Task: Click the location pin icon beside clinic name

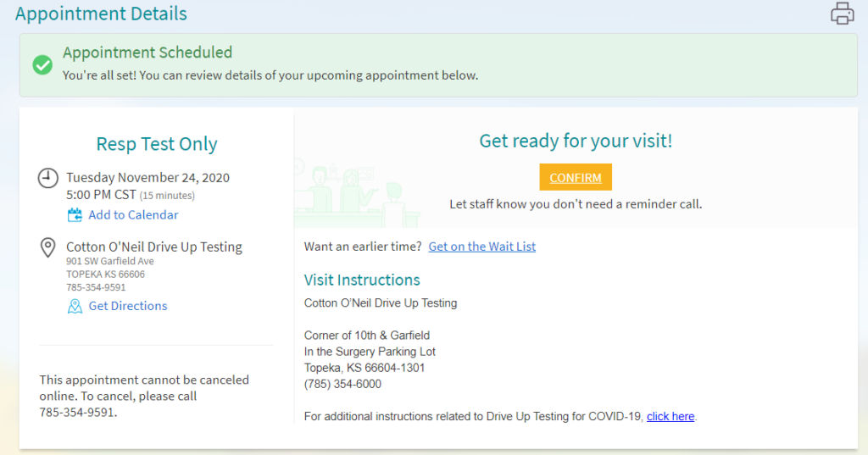Action: [x=48, y=247]
